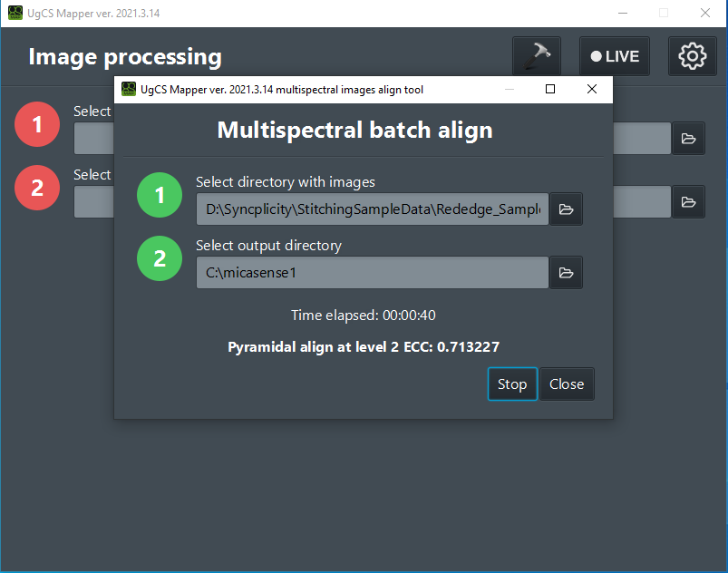Image resolution: width=728 pixels, height=573 pixels.
Task: Click 'Select output directory' label
Action: pyautogui.click(x=269, y=245)
